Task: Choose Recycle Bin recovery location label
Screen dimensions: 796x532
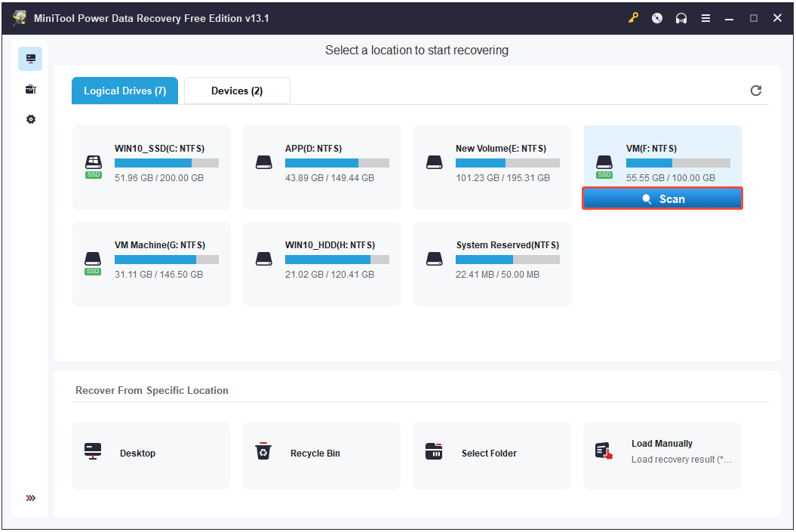Action: (315, 454)
